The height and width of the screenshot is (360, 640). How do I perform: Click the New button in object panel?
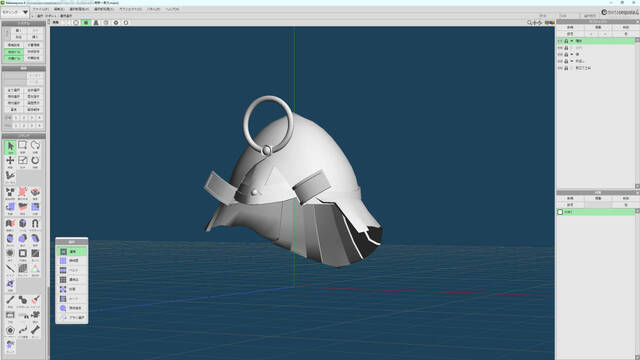570,27
